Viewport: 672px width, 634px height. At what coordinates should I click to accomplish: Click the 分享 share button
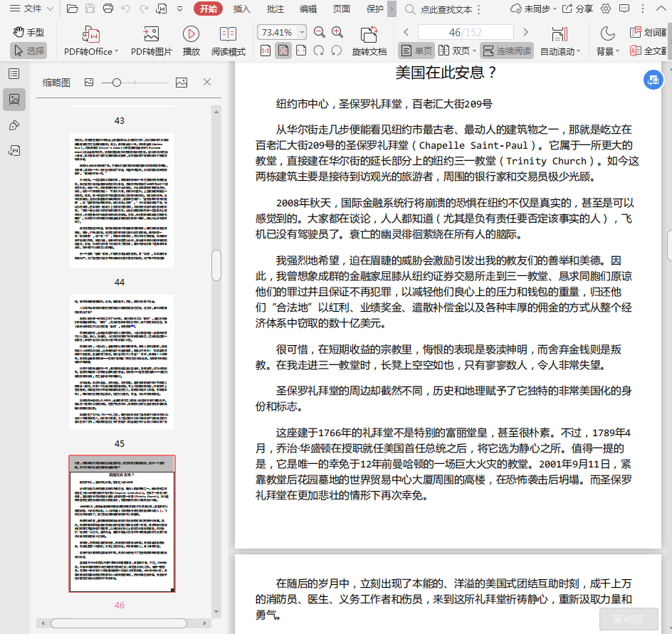tap(577, 9)
